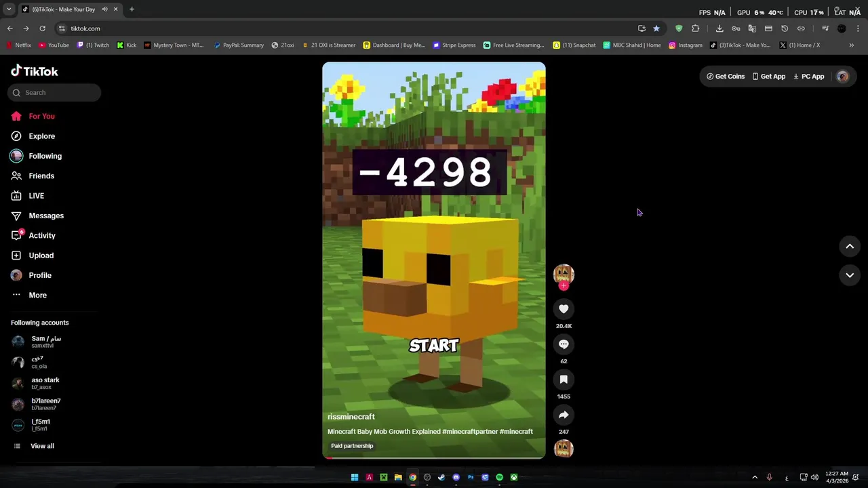Click the #minecraftpartner hashtag
The image size is (868, 488).
pyautogui.click(x=469, y=431)
